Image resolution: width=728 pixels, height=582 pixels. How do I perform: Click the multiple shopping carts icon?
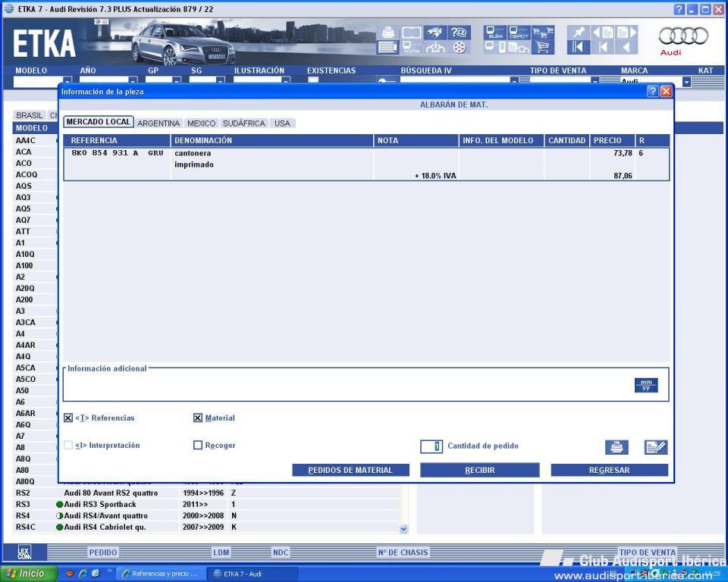click(543, 32)
